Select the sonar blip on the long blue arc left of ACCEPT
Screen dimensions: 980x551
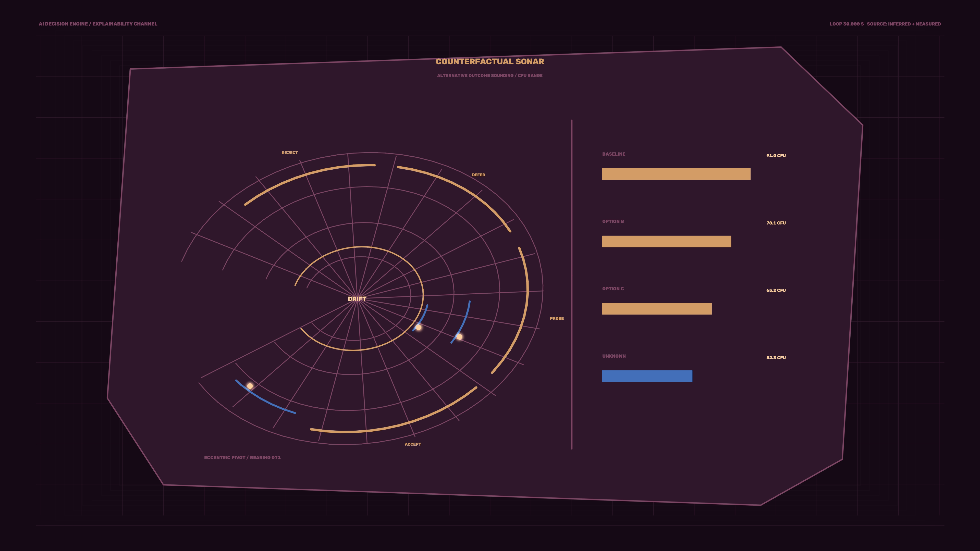pyautogui.click(x=250, y=386)
